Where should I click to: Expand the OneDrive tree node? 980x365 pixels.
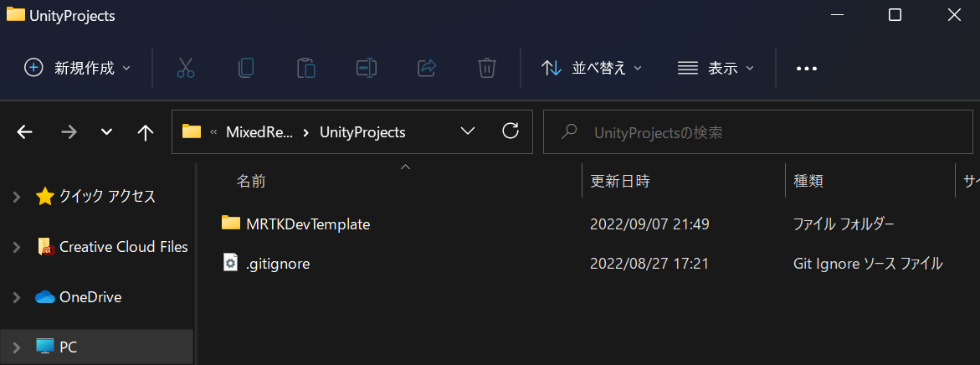tap(17, 297)
